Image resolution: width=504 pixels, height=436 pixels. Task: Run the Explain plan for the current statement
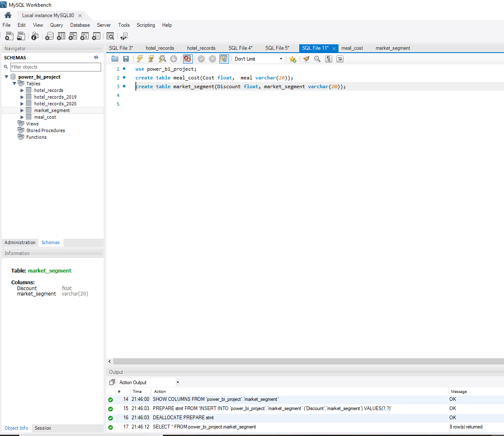click(x=162, y=59)
